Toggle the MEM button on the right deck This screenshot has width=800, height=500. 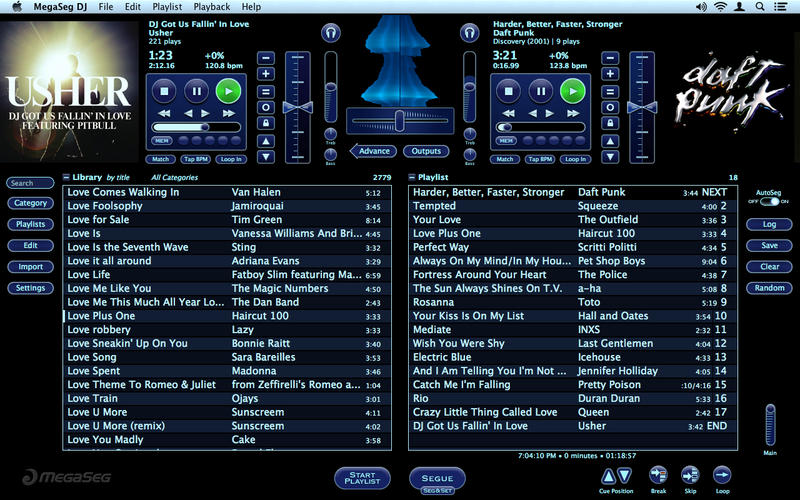coord(505,141)
